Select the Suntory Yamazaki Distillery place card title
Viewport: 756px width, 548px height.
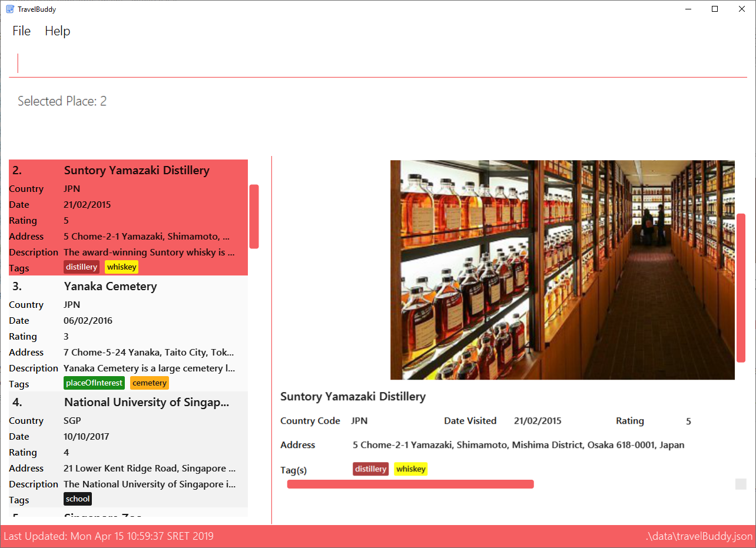(x=137, y=171)
